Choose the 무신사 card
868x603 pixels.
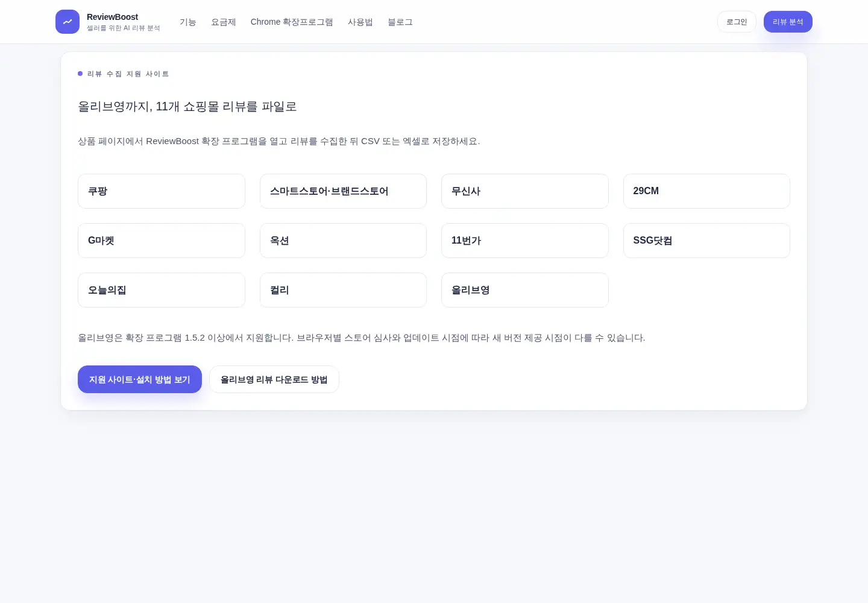(525, 191)
